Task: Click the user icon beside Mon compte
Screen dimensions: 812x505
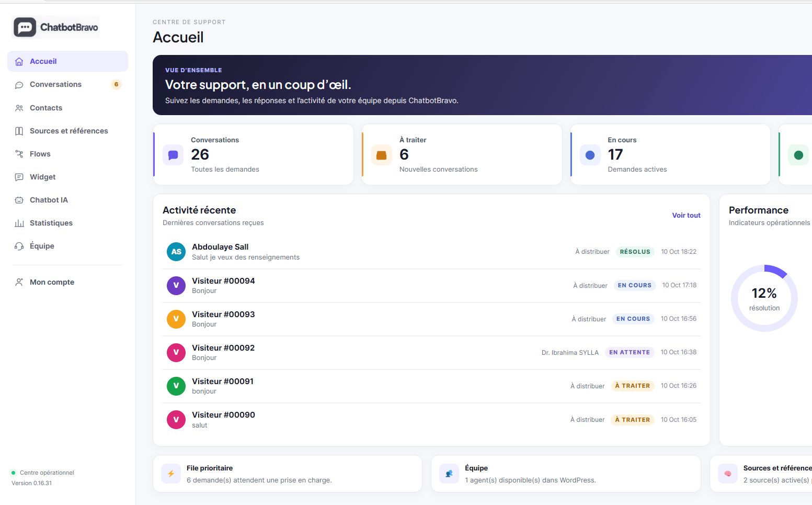Action: pyautogui.click(x=19, y=282)
